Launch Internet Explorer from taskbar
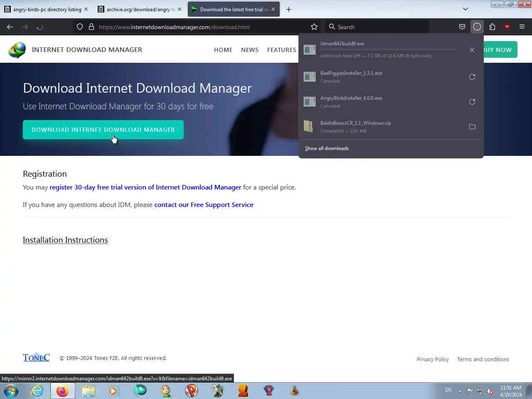The image size is (532, 399). coord(37,391)
